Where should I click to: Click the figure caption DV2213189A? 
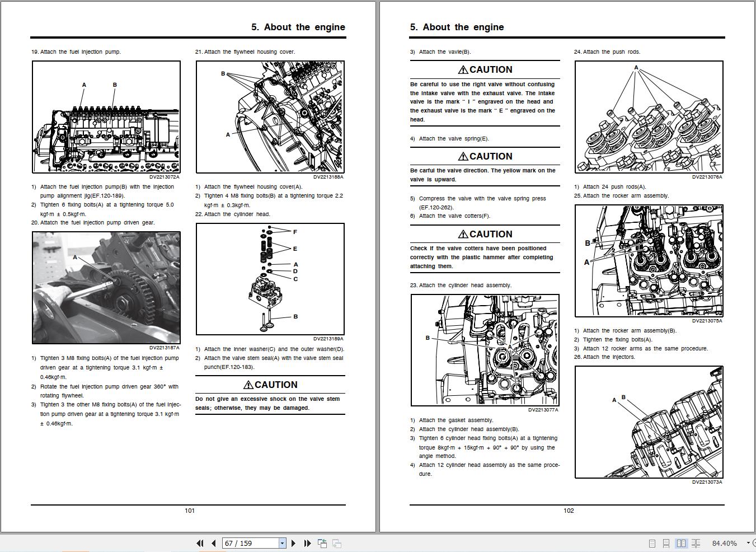(x=328, y=339)
